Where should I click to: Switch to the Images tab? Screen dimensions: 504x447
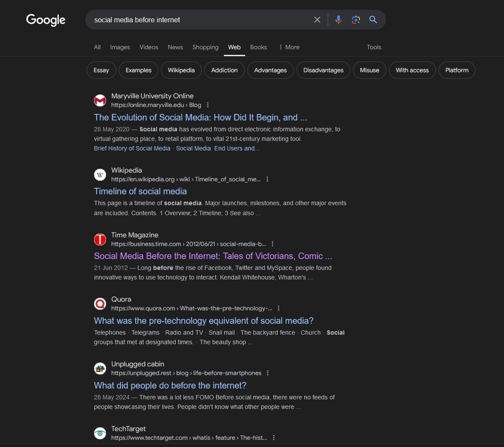tap(120, 47)
